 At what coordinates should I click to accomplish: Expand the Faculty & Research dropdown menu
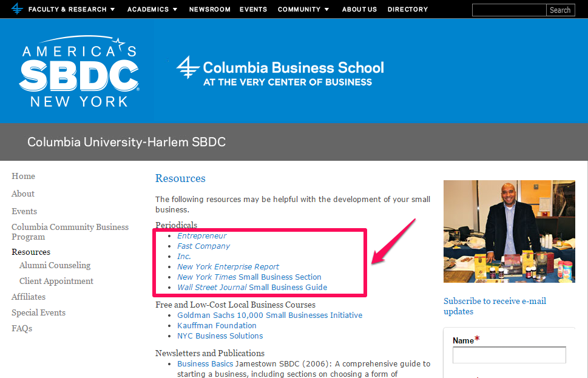pyautogui.click(x=72, y=9)
